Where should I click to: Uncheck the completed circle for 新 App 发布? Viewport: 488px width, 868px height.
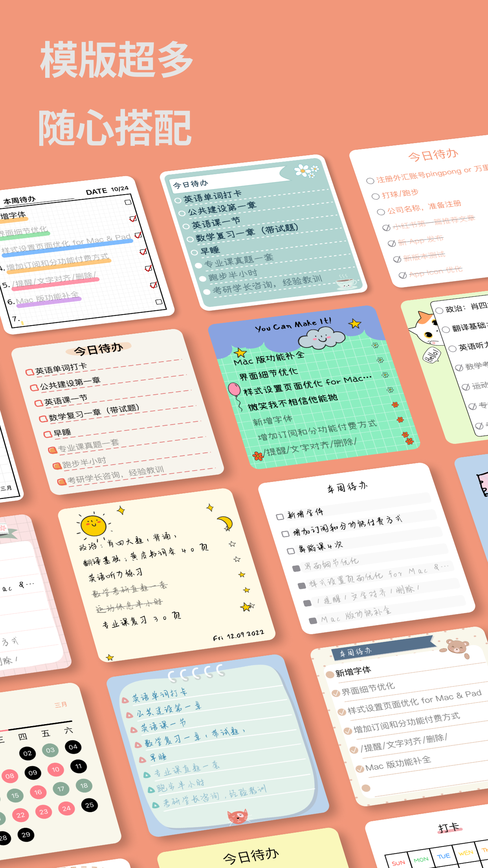click(x=392, y=243)
